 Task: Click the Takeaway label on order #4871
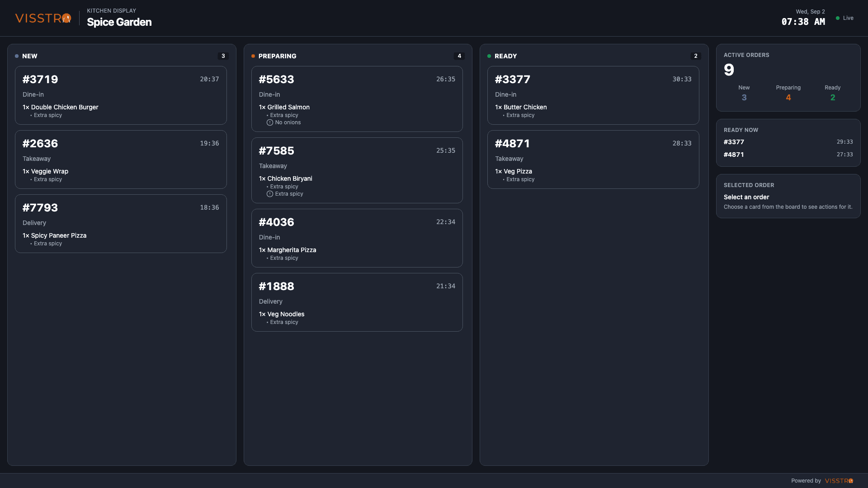[509, 159]
